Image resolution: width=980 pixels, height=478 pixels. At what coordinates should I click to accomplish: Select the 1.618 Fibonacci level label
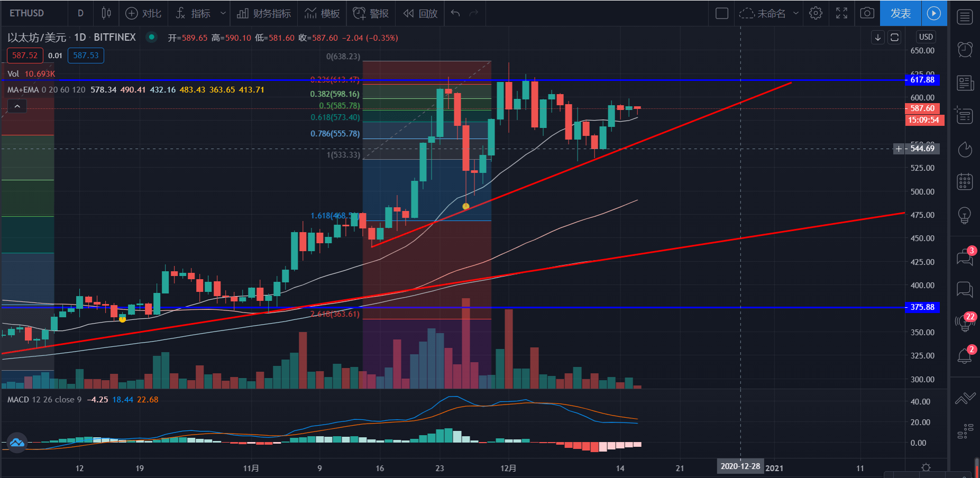335,216
